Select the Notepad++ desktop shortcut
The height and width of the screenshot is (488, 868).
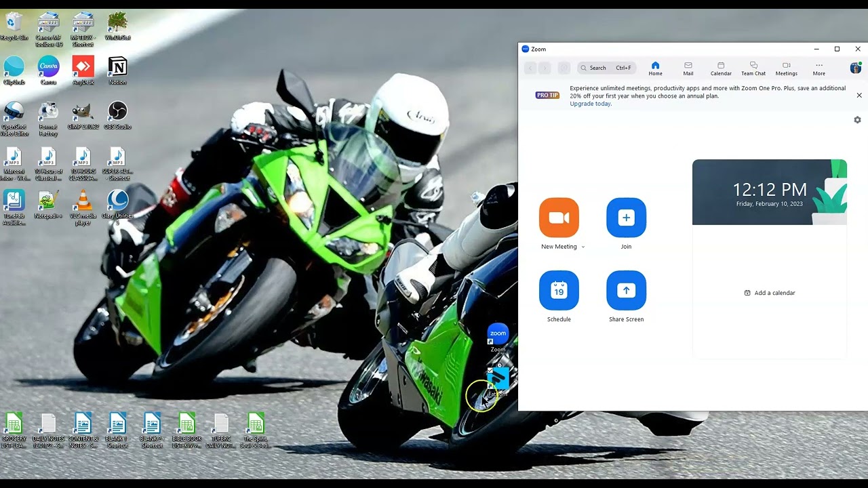tap(48, 204)
